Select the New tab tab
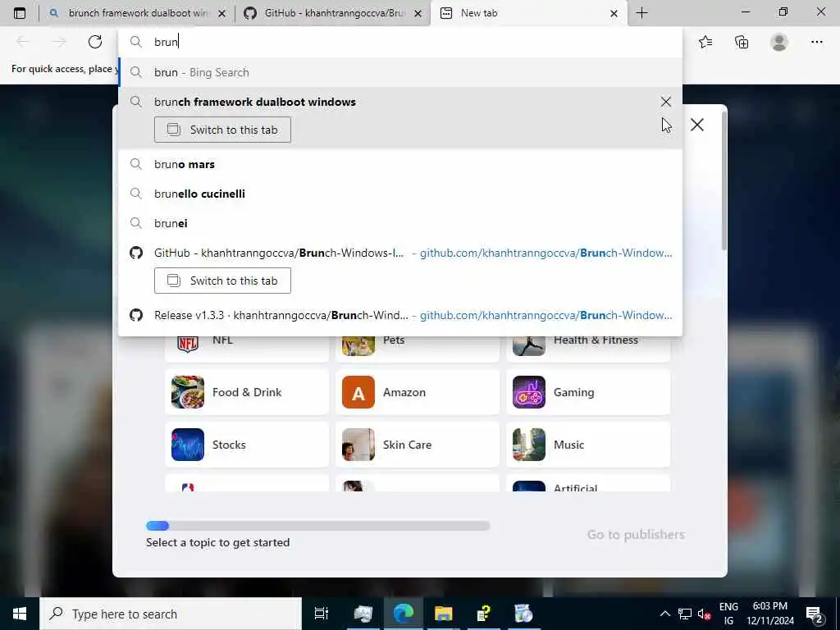This screenshot has height=630, width=840. tap(527, 13)
